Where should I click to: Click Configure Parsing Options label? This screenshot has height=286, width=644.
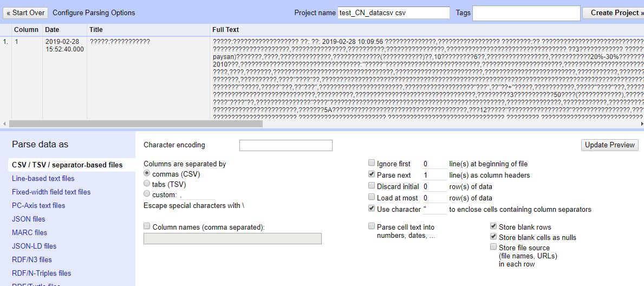[94, 13]
